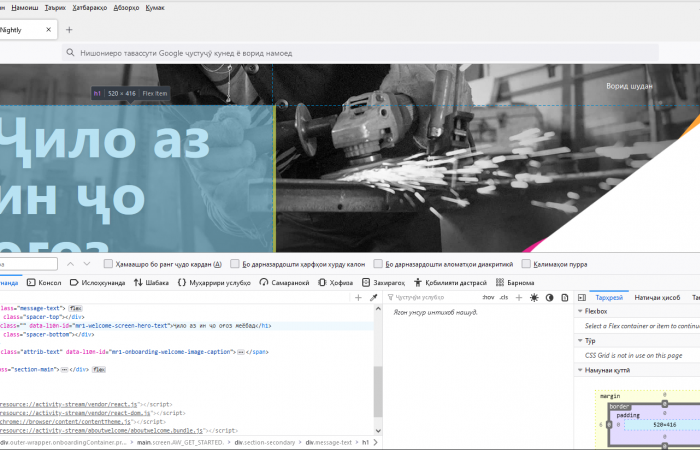
Task: Select the Натиҷаи ҳисоб computed tab
Action: (x=657, y=297)
